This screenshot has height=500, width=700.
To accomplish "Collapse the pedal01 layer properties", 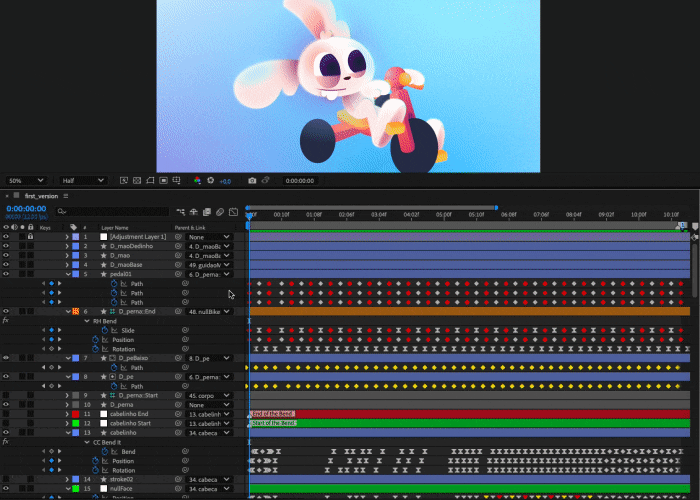I will pos(68,274).
